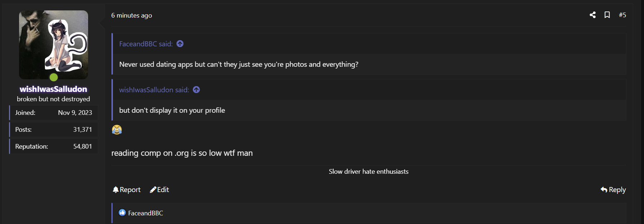Click the user avatar thumbnail
Screen dimensions: 644x224
(54, 45)
